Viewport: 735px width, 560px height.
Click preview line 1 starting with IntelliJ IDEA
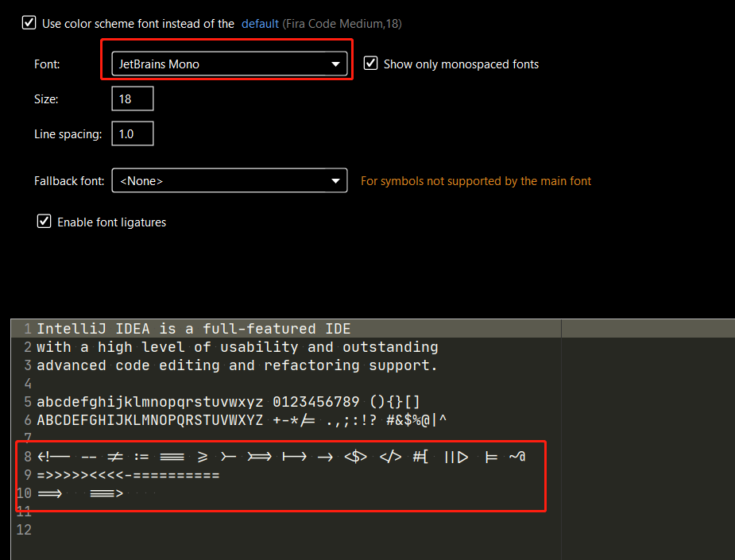pos(193,329)
